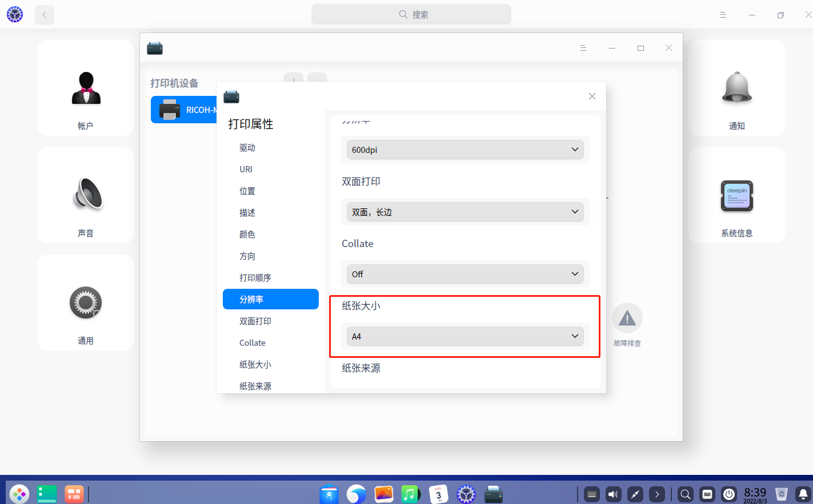Image resolution: width=813 pixels, height=504 pixels.
Task: Open the Control Center icon in the dock
Action: tap(466, 494)
